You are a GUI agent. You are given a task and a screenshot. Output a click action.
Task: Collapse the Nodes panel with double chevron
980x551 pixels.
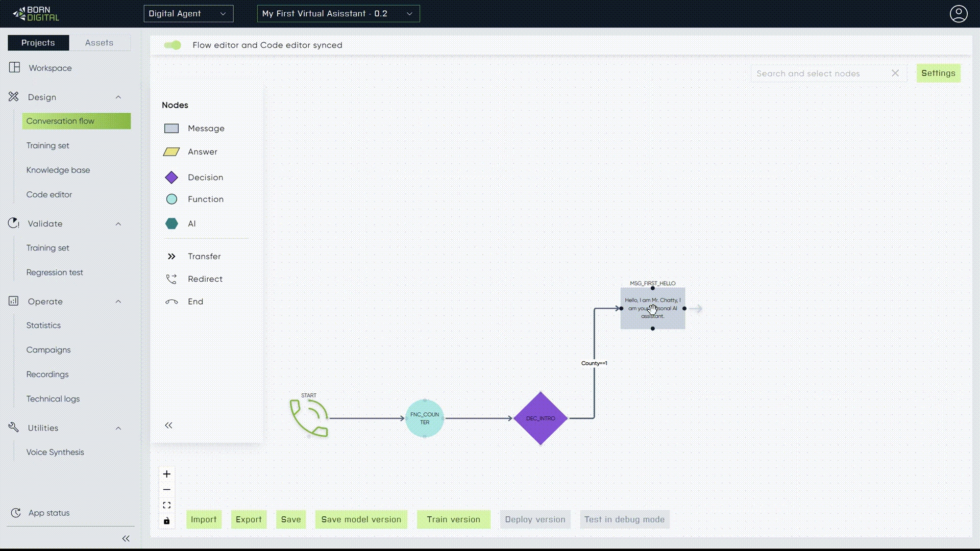tap(168, 425)
